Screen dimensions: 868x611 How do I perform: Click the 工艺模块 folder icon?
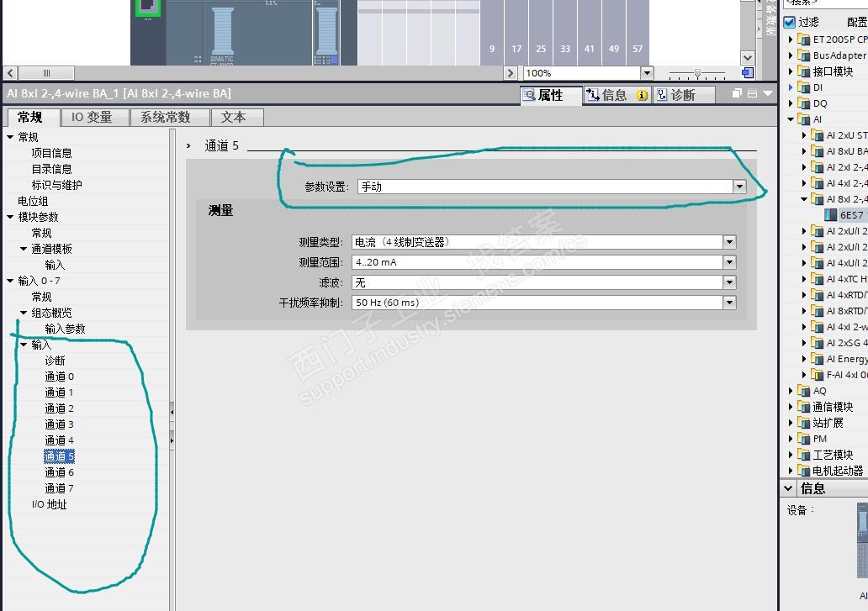(804, 455)
